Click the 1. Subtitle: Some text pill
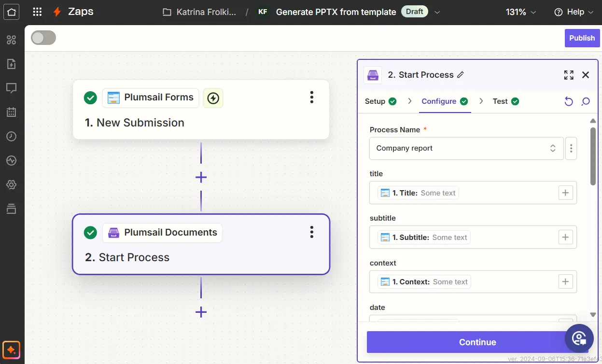The width and height of the screenshot is (602, 364). click(x=424, y=238)
